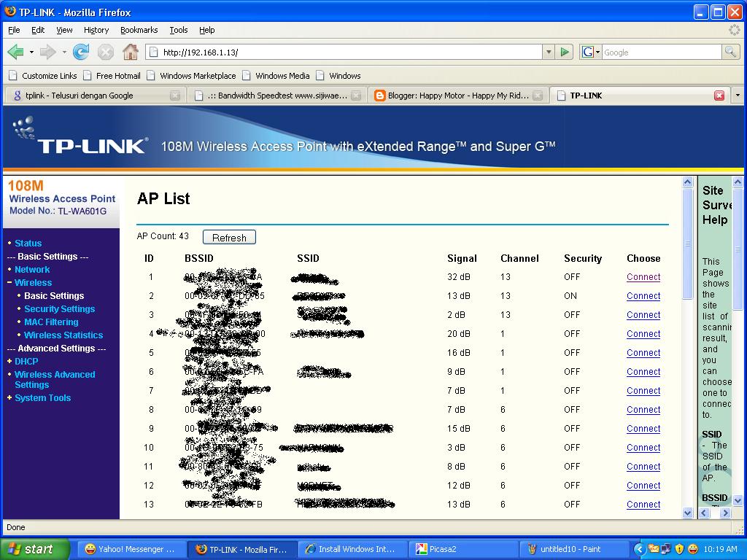Open Wireless Advanced Settings

point(55,379)
